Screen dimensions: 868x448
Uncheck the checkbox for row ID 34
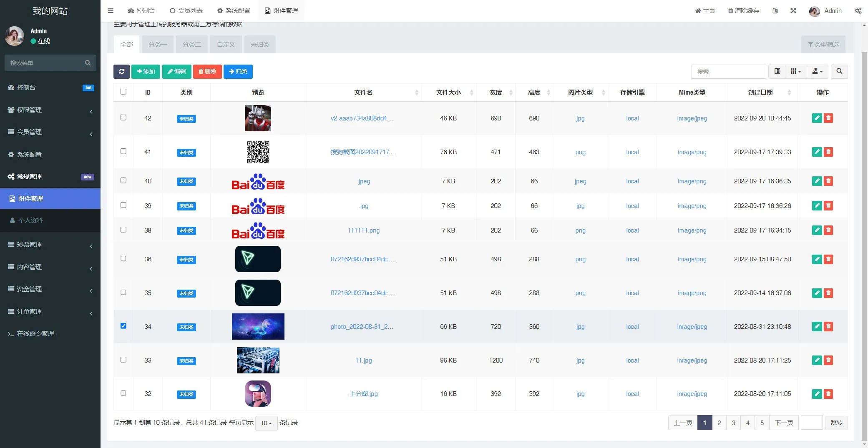click(123, 326)
